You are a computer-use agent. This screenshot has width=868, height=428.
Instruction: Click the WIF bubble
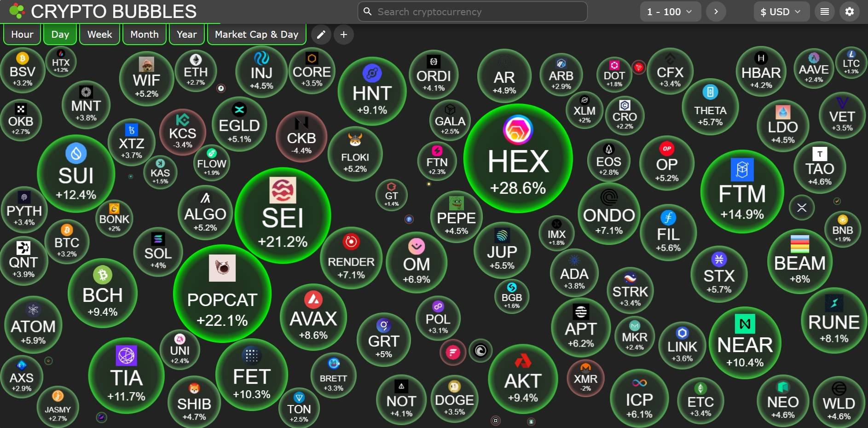coord(146,79)
